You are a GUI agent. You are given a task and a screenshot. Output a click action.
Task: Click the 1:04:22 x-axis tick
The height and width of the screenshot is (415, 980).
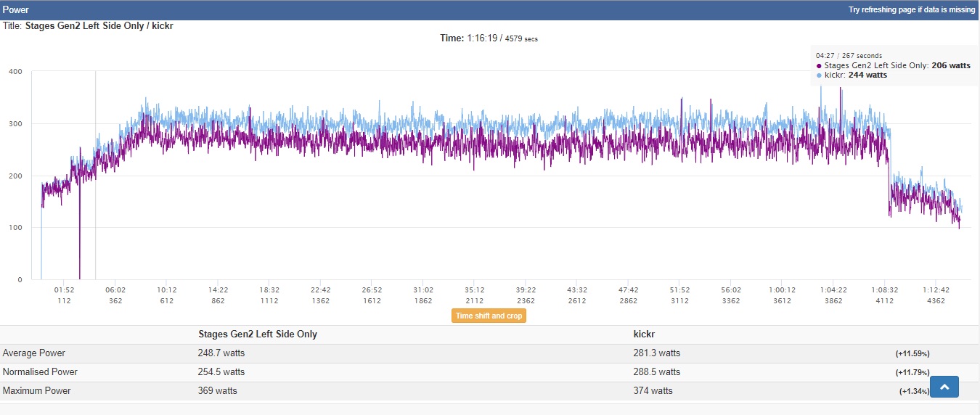(833, 290)
